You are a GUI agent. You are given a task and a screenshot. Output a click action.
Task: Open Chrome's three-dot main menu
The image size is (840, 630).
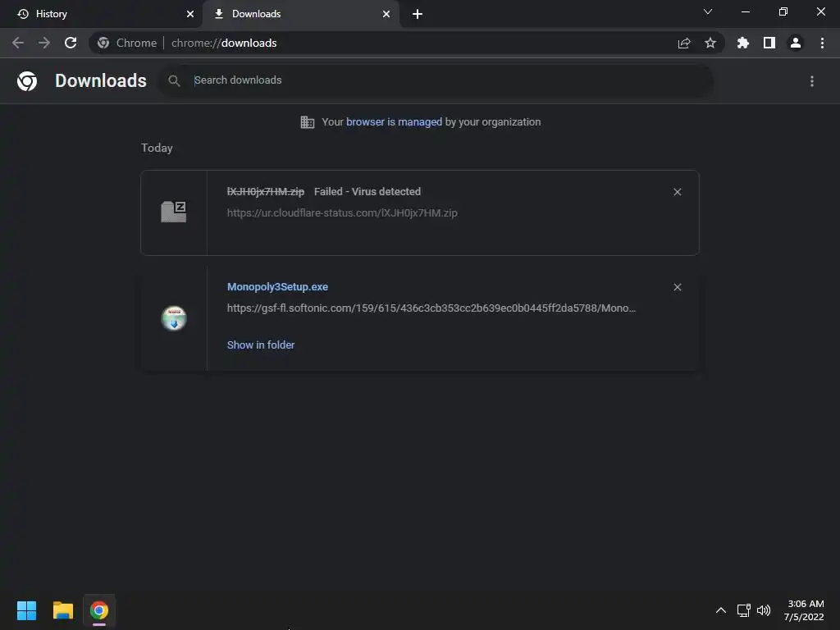(822, 43)
